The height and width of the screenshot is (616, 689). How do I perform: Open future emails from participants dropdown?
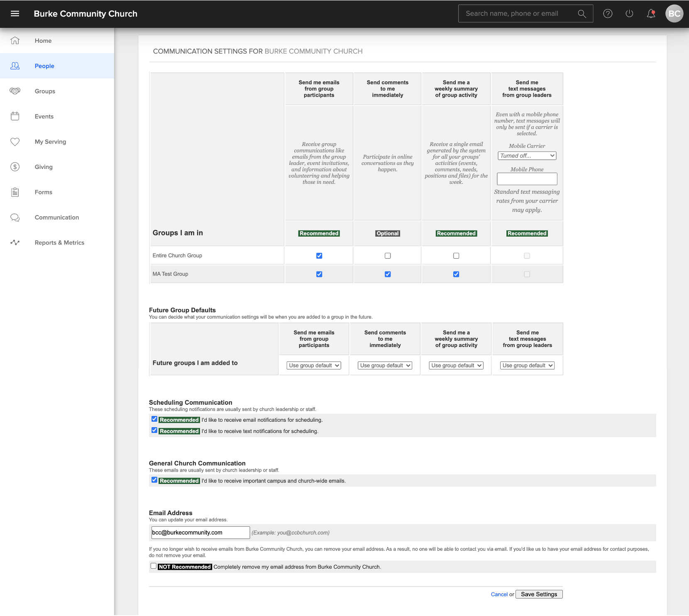click(x=314, y=366)
